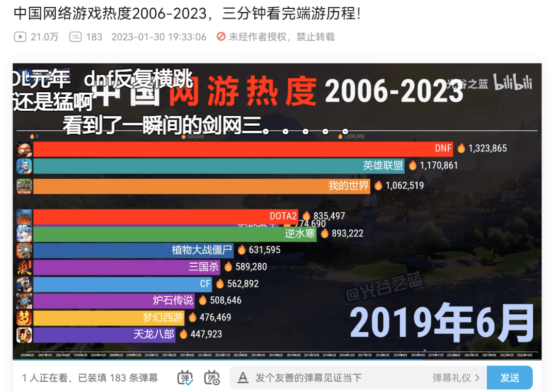Click the video title 中国网络游戏热度2006-2023

[x=110, y=13]
